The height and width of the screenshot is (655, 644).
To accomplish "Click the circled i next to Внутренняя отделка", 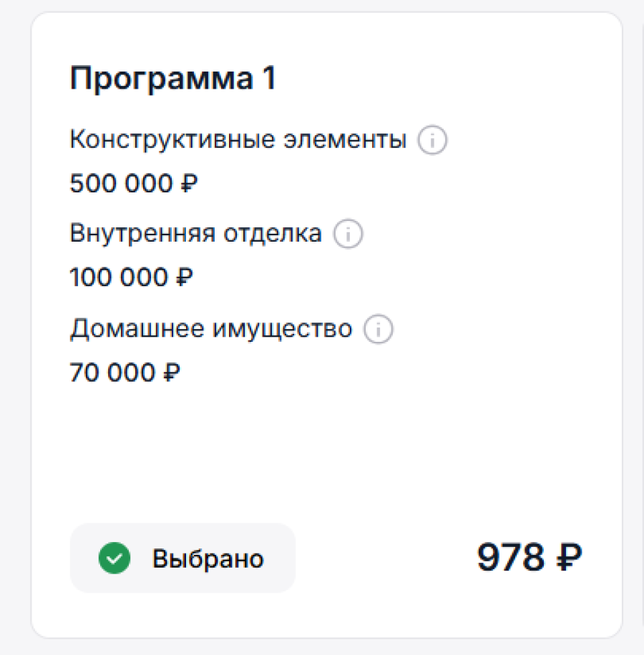I will click(x=347, y=233).
